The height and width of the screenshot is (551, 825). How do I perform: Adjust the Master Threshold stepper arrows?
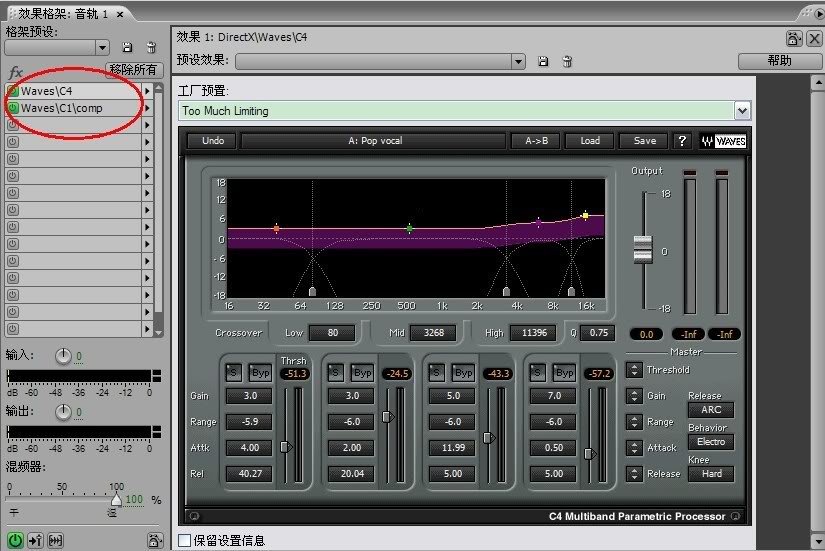pyautogui.click(x=634, y=370)
